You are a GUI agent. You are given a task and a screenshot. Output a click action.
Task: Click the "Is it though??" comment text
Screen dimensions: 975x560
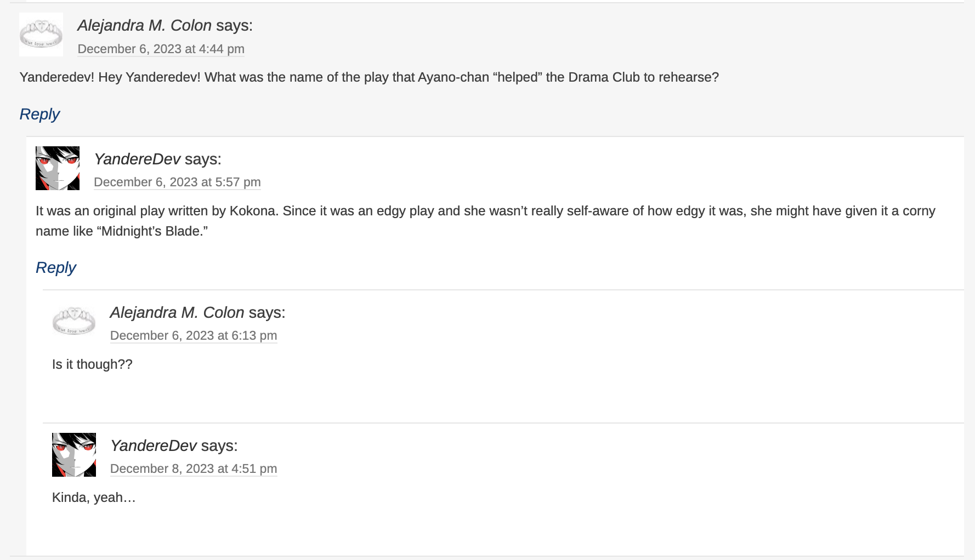[92, 364]
